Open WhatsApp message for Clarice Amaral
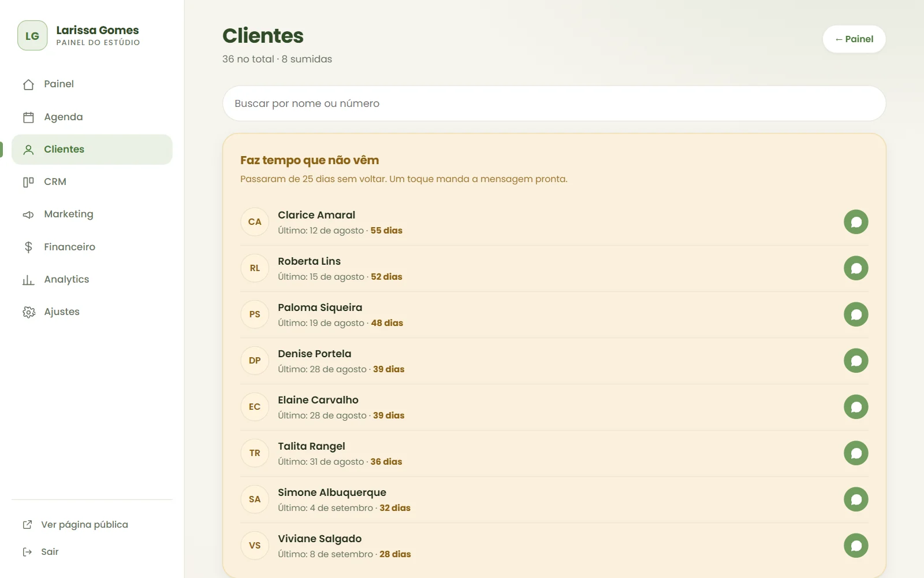 (856, 222)
